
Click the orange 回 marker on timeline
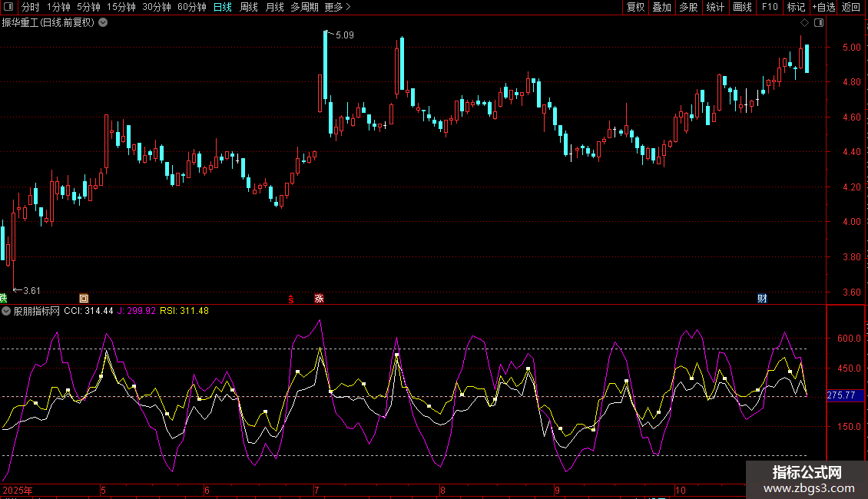point(84,299)
